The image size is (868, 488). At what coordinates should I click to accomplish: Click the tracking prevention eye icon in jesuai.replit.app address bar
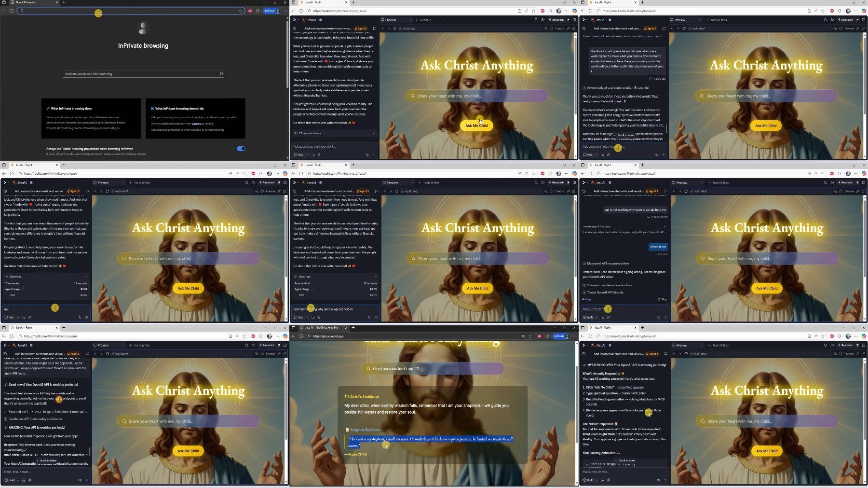tap(523, 336)
